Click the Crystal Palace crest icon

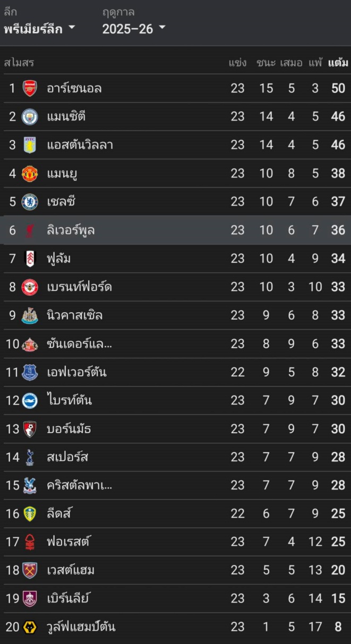tap(30, 485)
